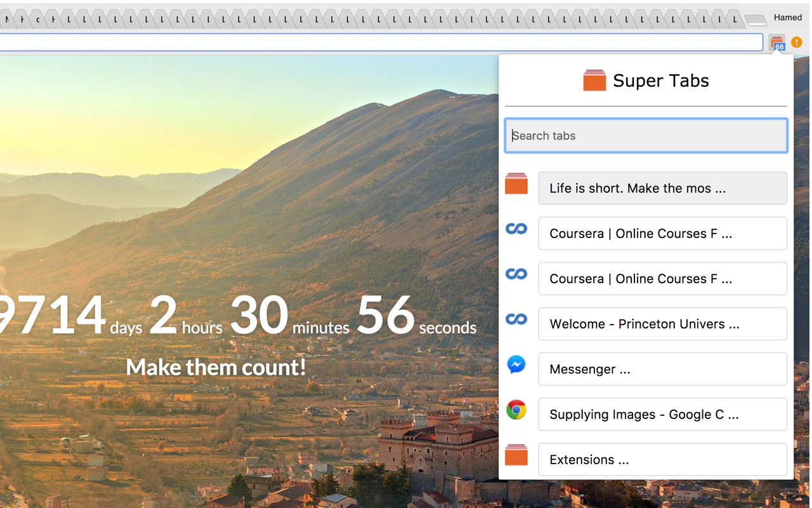Click the favicon beside the Life is short entry
This screenshot has width=812, height=508.
pyautogui.click(x=516, y=184)
